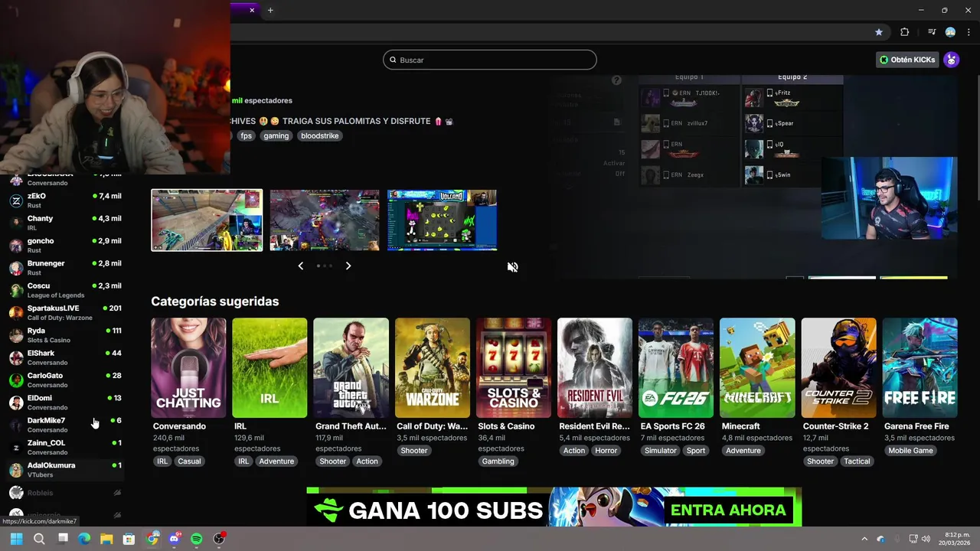
Task: Select the first featured stream thumbnail
Action: 207,220
